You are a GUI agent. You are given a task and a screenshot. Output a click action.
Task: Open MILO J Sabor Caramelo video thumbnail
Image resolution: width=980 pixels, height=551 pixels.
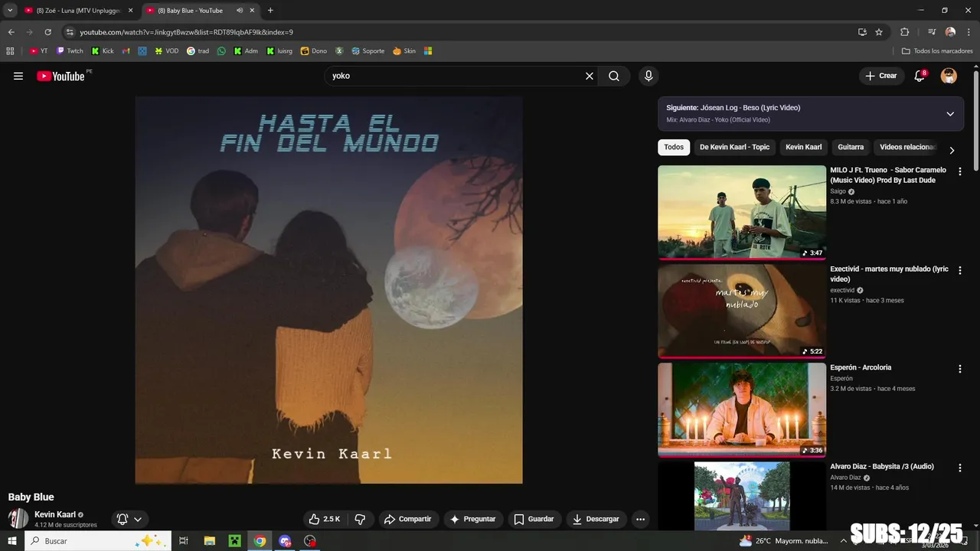coord(742,213)
